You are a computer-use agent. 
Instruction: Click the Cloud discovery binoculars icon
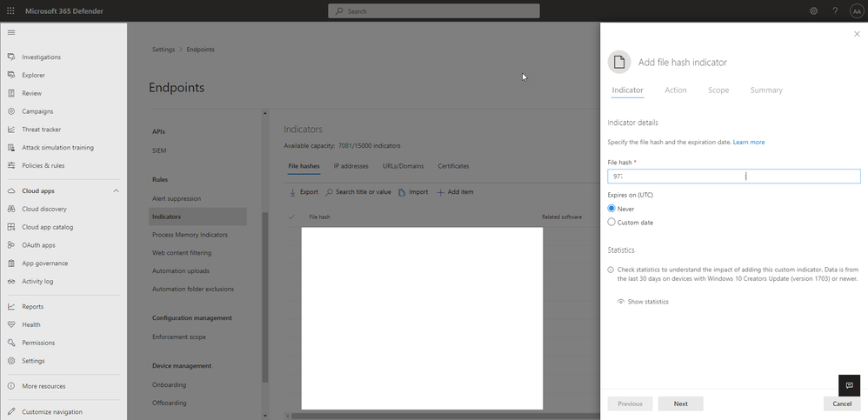(11, 210)
